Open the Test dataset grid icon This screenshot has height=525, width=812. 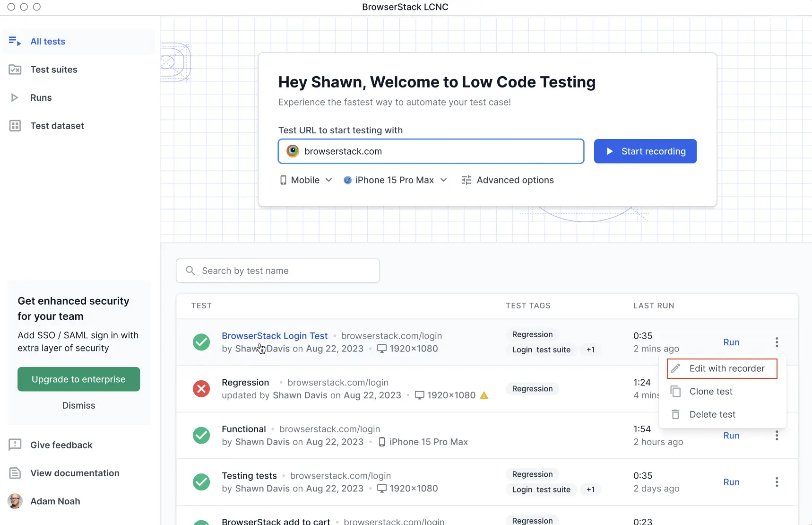(x=15, y=126)
